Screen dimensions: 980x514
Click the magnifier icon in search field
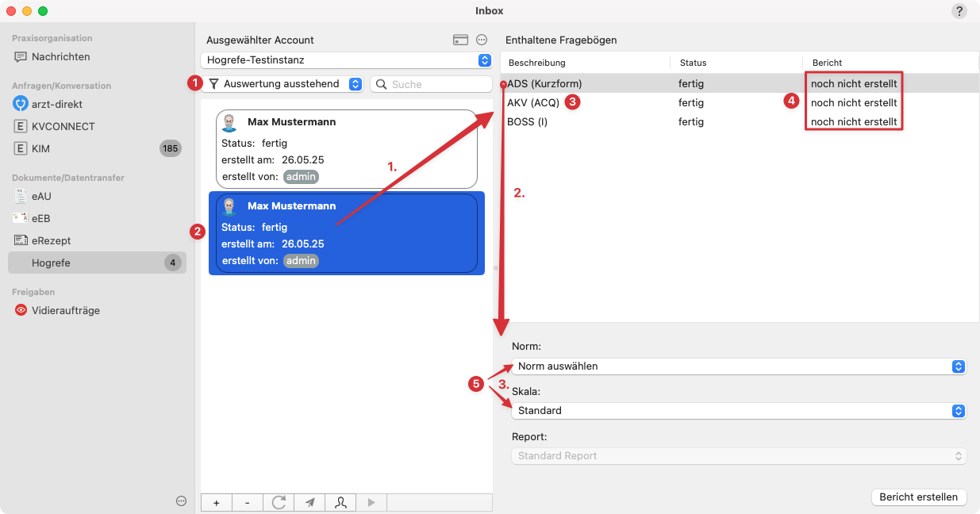pos(382,84)
